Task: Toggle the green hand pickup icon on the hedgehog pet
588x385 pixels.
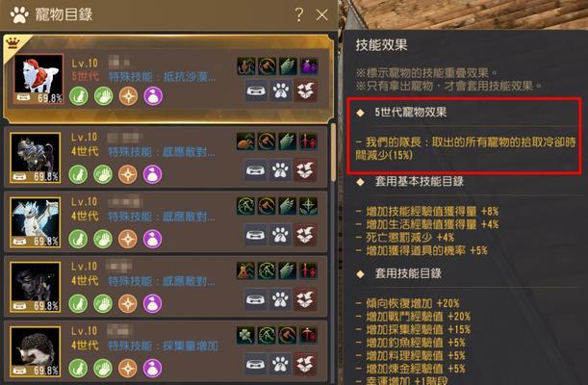Action: 103,368
